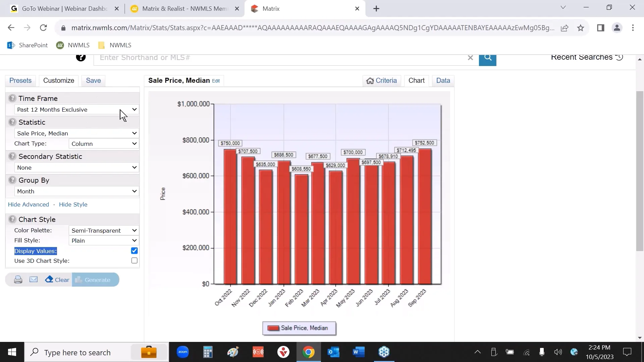644x362 pixels.
Task: Bookmark this page with star icon
Action: click(x=581, y=28)
